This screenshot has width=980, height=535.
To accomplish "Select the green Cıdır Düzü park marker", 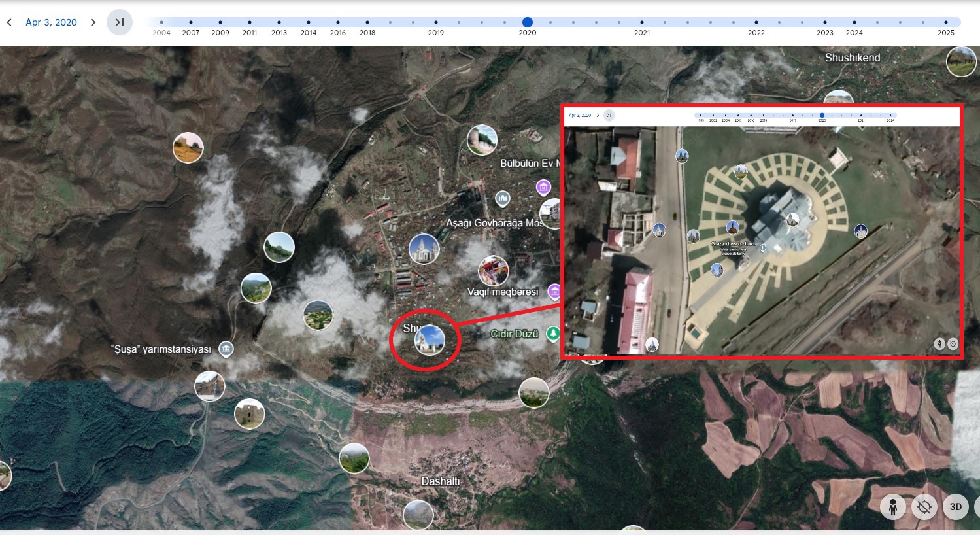I will (x=553, y=334).
